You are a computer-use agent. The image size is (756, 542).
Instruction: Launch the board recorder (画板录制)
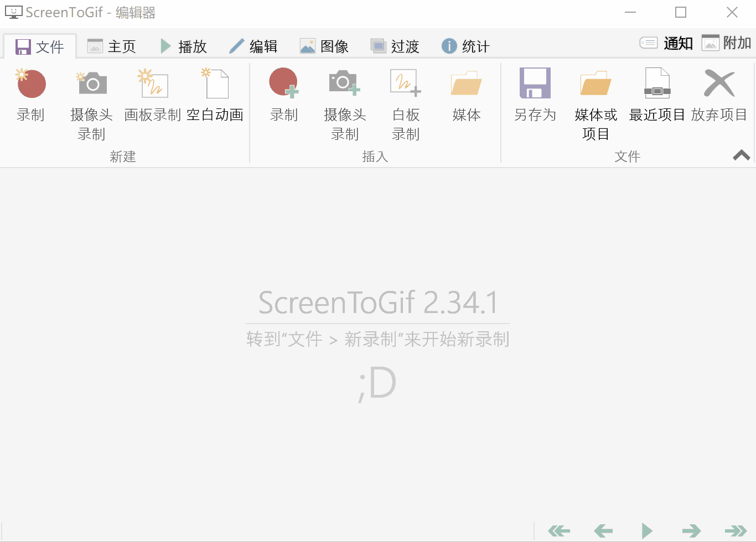click(x=153, y=94)
